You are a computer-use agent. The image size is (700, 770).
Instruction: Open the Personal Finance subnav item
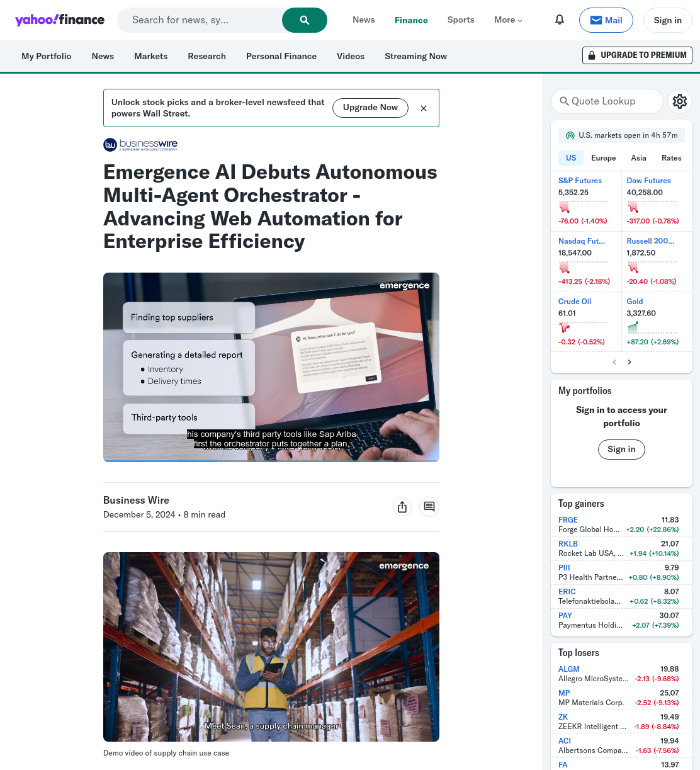pos(281,56)
